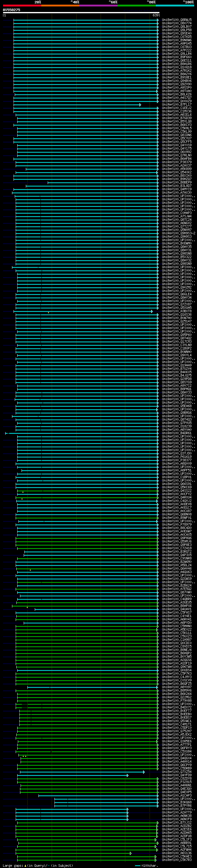This screenshot has height=868, width=197.
Task: Click the UniRef100_A0DEV8 label
Action: click(177, 504)
